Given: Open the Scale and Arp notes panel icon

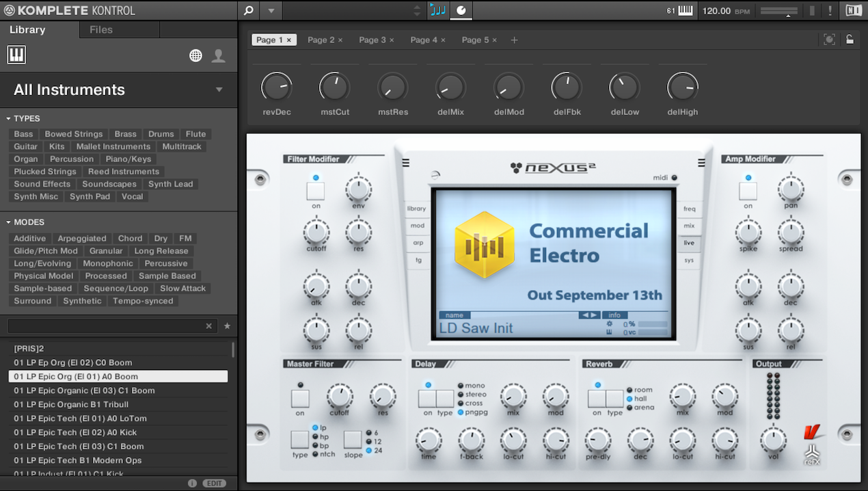Looking at the screenshot, I should (x=437, y=10).
